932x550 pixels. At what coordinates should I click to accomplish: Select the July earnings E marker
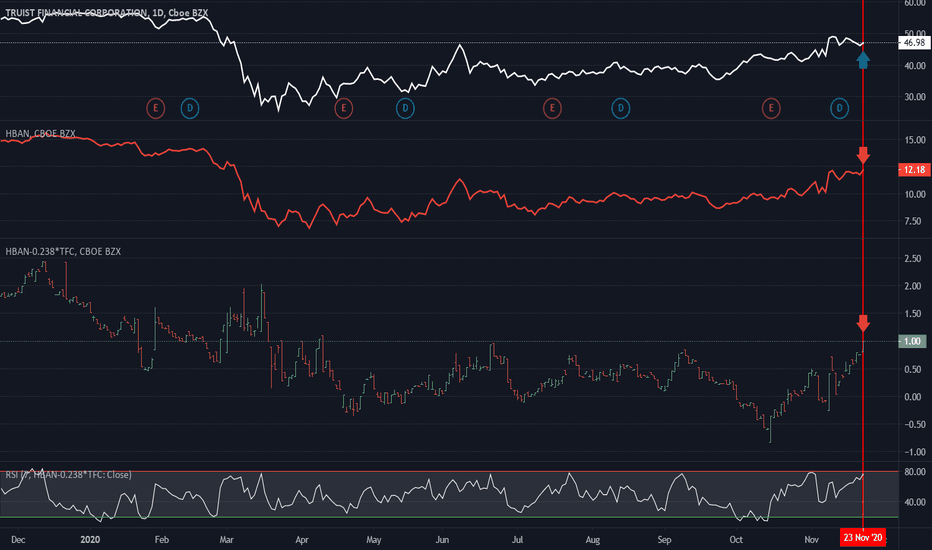[552, 108]
